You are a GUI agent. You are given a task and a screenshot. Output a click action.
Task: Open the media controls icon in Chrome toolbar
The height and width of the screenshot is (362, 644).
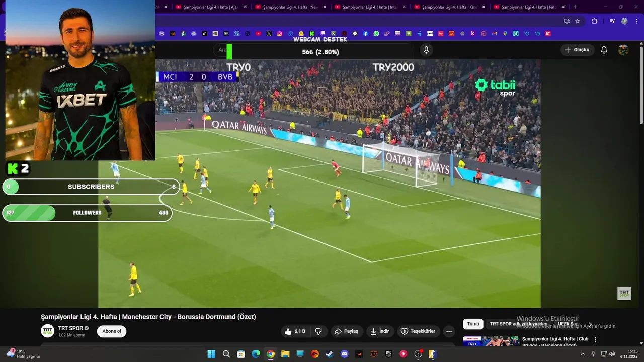pyautogui.click(x=612, y=21)
